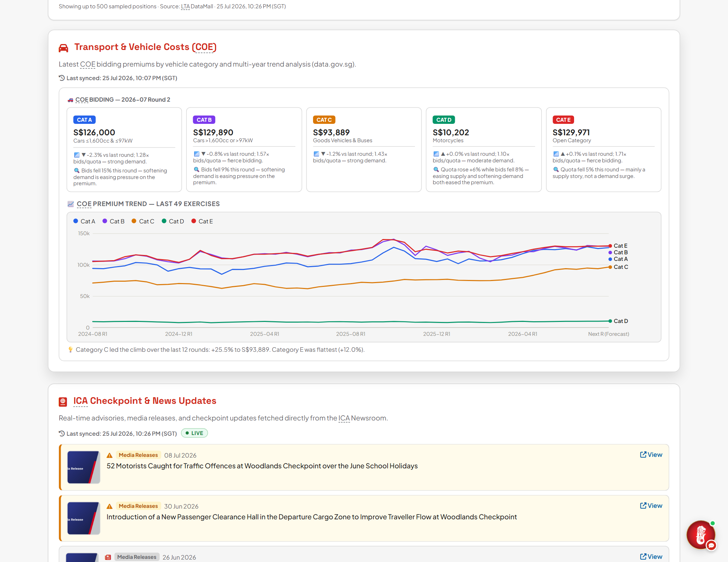Click the COE abbreviation in Transport heading
Viewport: 728px width, 562px height.
click(204, 47)
